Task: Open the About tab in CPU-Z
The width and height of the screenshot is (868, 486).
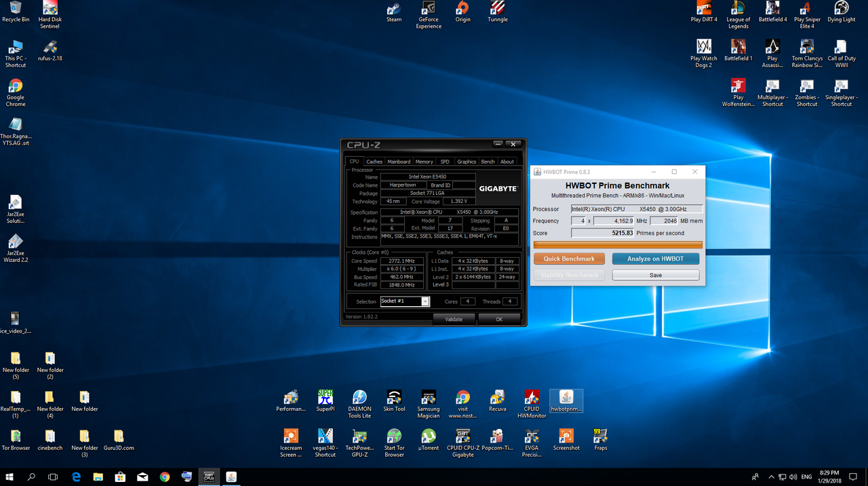Action: coord(507,162)
